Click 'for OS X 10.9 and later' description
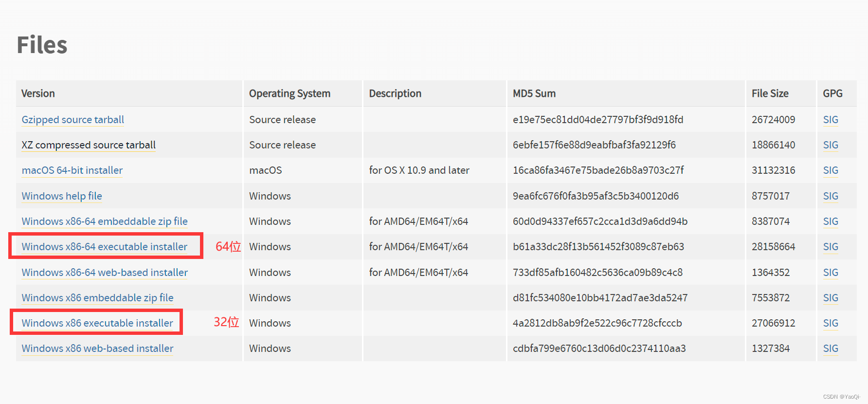This screenshot has height=404, width=868. coord(419,170)
